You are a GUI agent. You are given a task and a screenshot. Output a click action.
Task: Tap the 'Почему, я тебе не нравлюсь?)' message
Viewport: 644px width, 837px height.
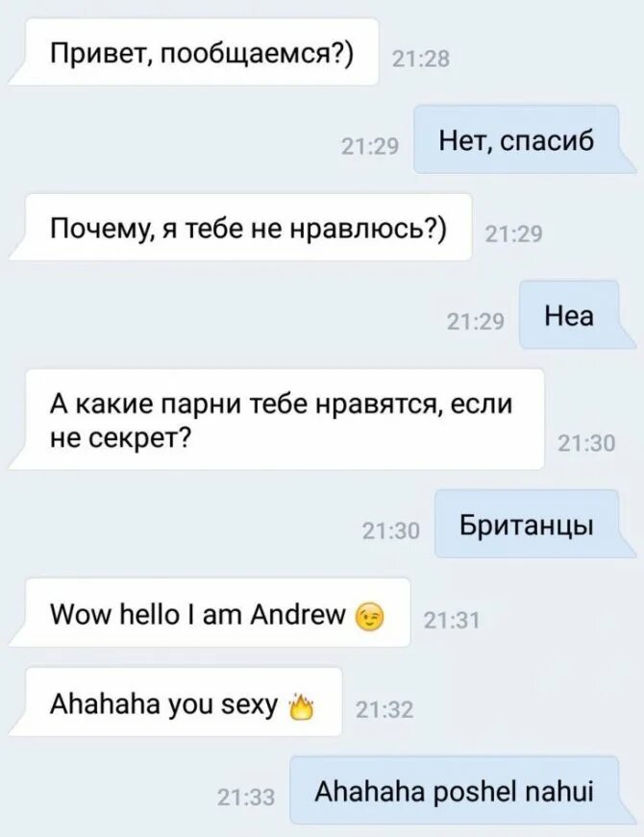click(x=239, y=228)
